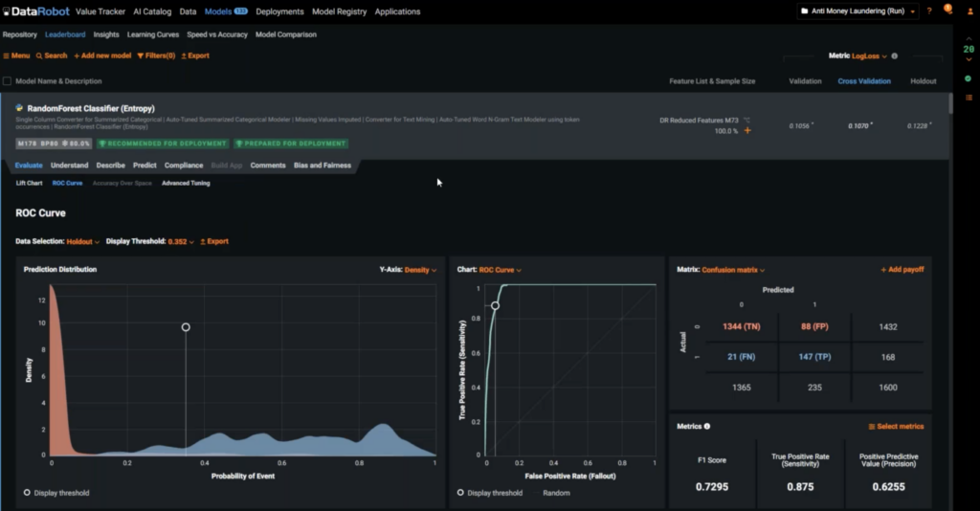The image size is (980, 511).
Task: Open the Y-Axis Density dropdown
Action: coord(420,270)
